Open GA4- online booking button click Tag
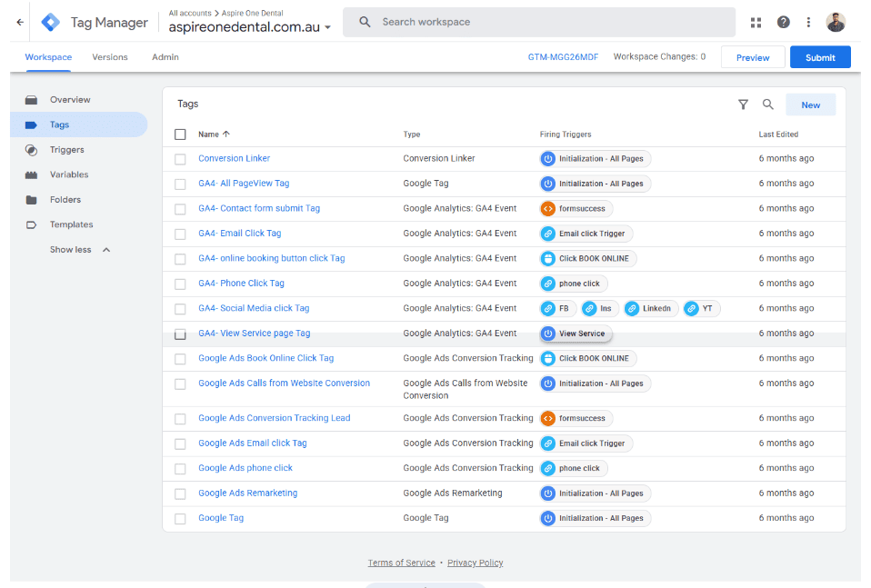The width and height of the screenshot is (871, 588). (272, 259)
